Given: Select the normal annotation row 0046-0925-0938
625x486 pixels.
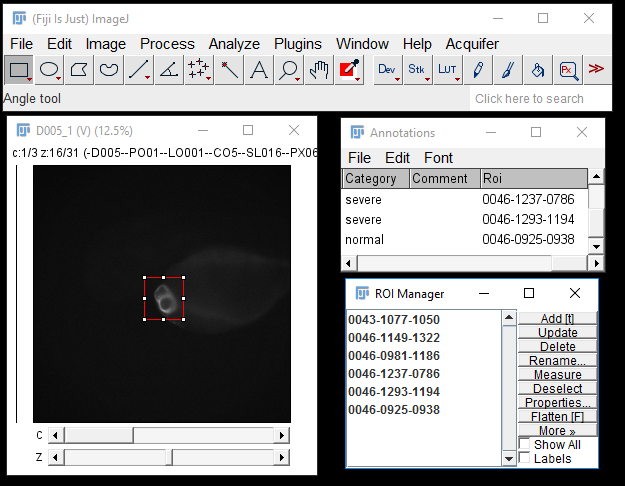Looking at the screenshot, I should (465, 239).
